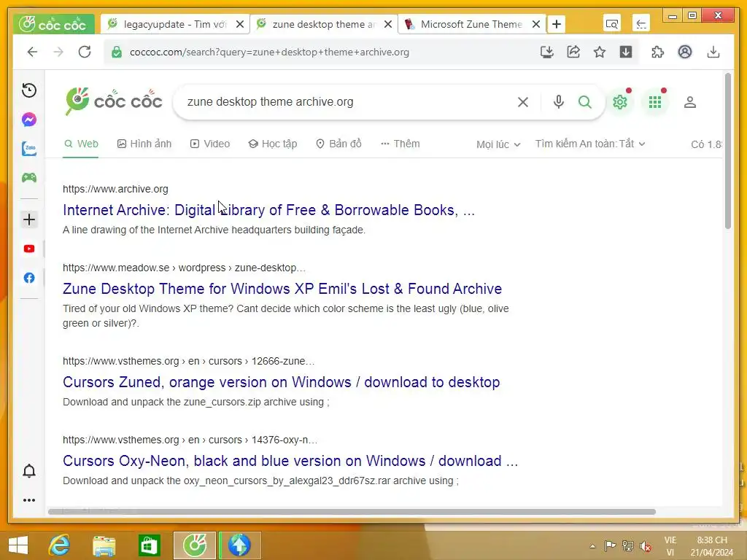Click the vertical page scrollbar
The height and width of the screenshot is (560, 747).
pos(727,150)
